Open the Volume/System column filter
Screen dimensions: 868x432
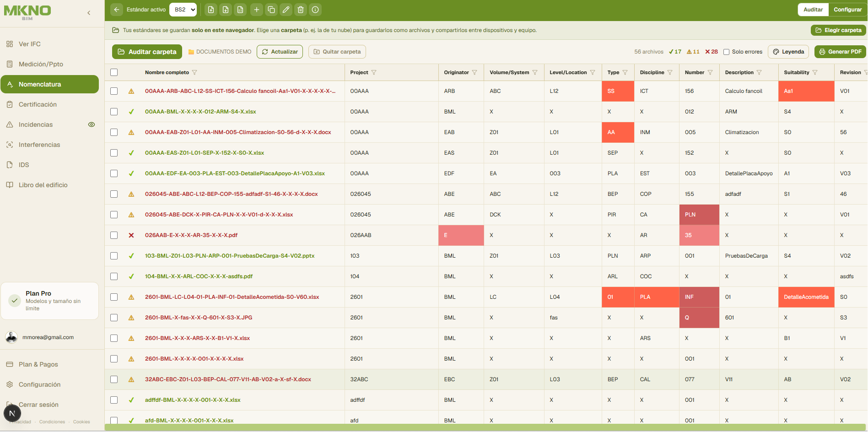pos(535,72)
